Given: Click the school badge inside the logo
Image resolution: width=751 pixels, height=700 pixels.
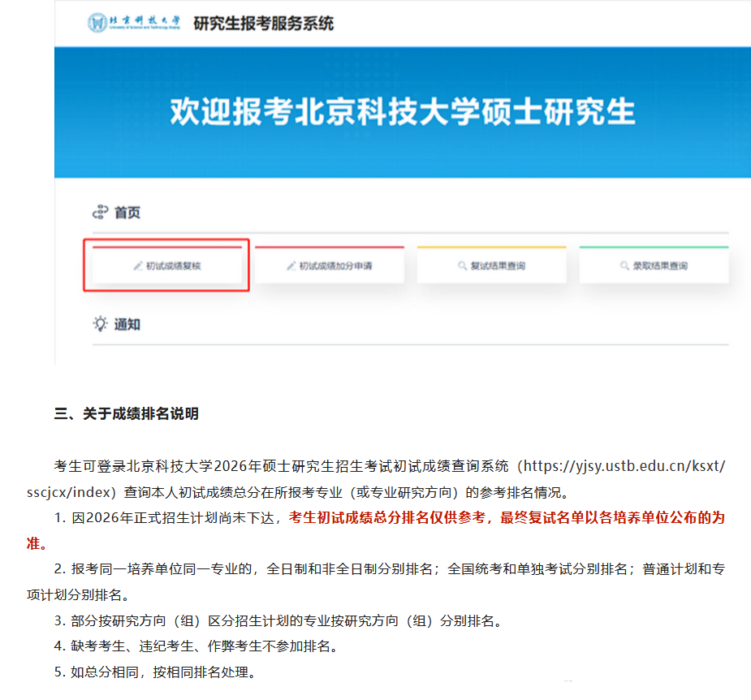Looking at the screenshot, I should 97,24.
